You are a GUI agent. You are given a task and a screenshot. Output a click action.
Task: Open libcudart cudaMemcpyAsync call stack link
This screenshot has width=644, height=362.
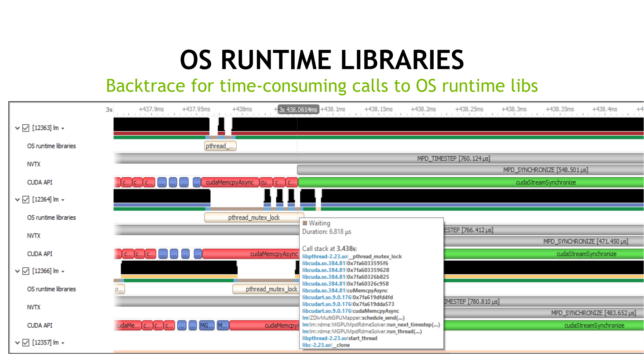(350, 311)
